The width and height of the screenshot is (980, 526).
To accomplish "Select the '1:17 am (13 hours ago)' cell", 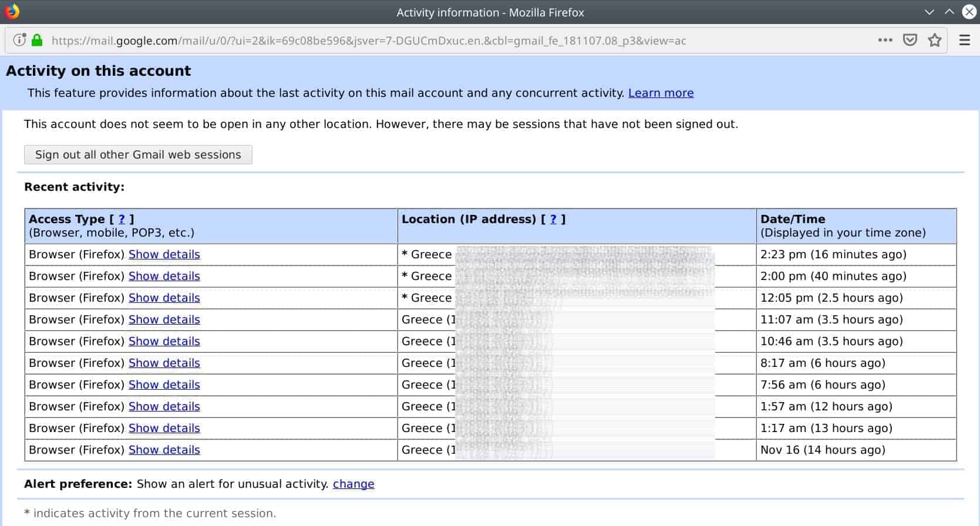I will 856,429.
